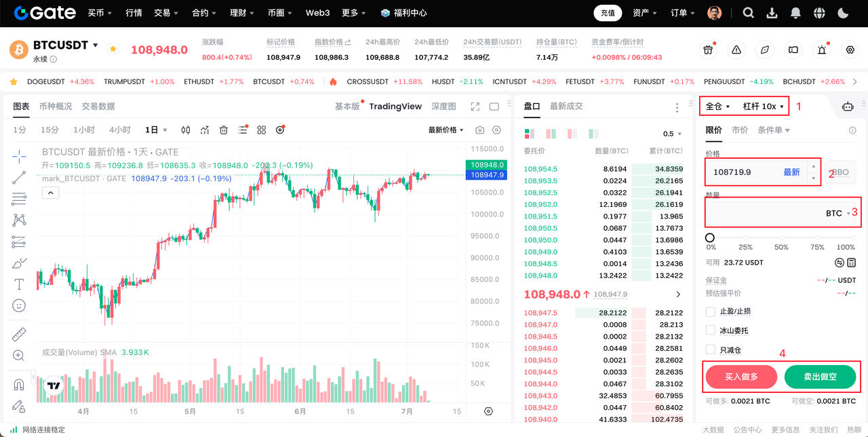Click 50% on the quantity slider
This screenshot has width=868, height=437.
[782, 238]
